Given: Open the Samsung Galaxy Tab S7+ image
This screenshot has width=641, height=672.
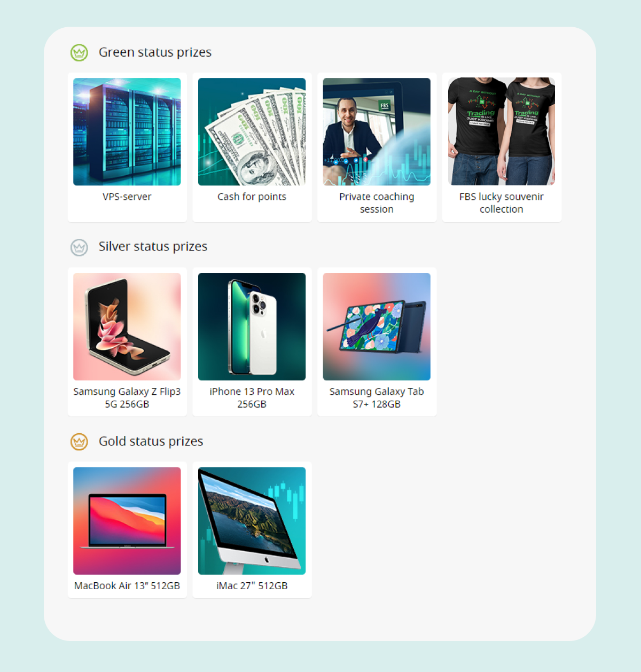Looking at the screenshot, I should click(377, 327).
